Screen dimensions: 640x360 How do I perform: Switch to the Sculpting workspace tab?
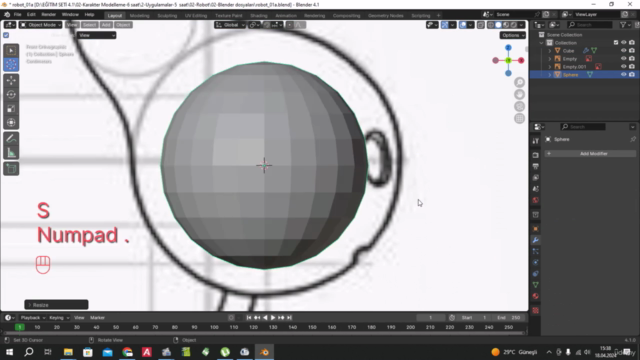click(167, 16)
